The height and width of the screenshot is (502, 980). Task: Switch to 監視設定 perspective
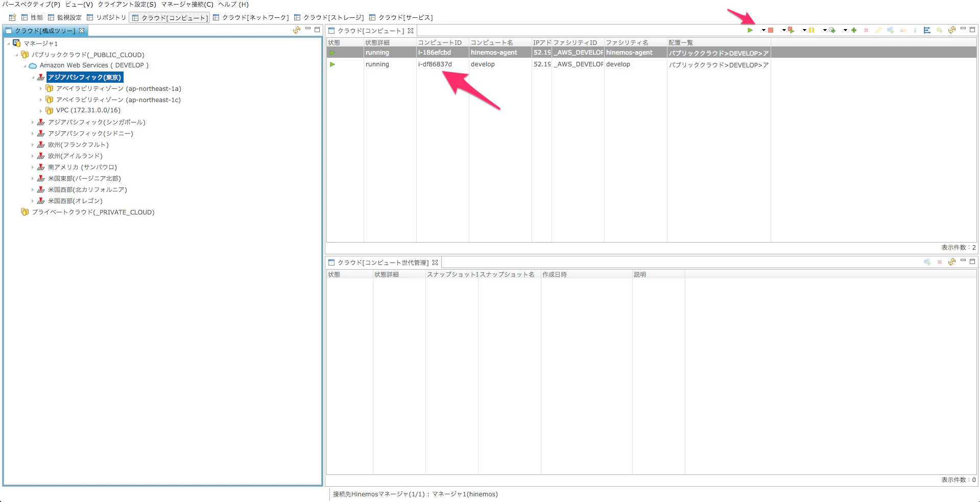click(65, 17)
